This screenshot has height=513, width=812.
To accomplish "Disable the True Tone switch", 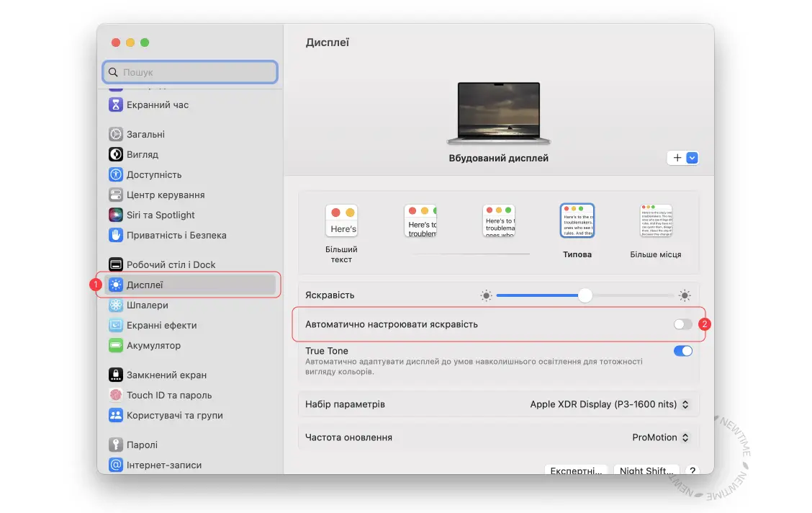I will (x=682, y=351).
